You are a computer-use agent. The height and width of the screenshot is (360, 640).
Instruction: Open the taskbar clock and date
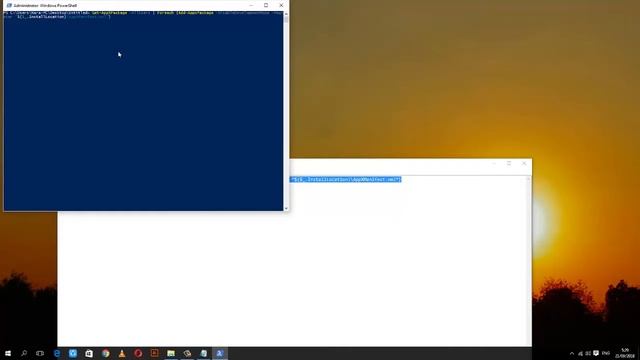point(625,353)
